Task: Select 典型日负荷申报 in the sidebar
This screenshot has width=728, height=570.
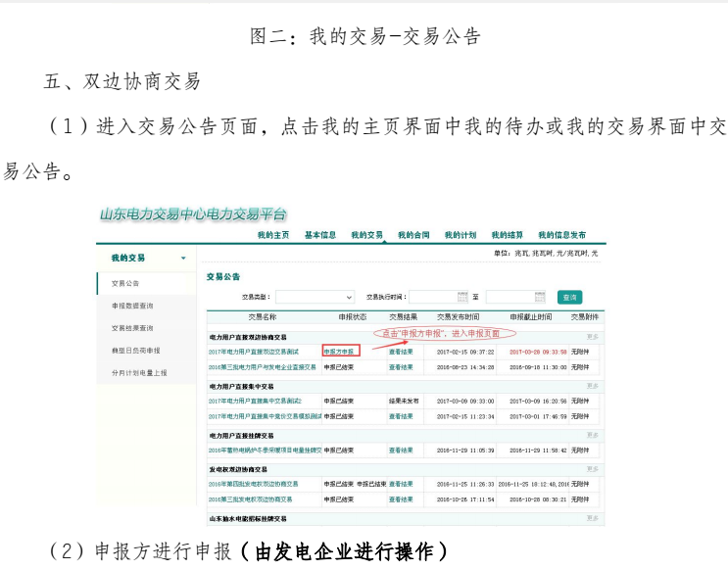Action: coord(135,350)
